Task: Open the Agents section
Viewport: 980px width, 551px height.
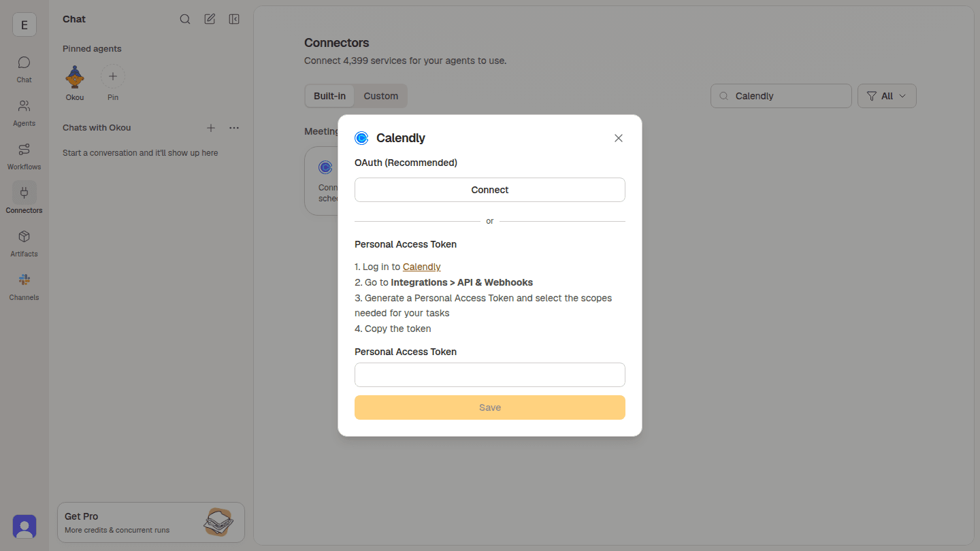Action: [24, 113]
